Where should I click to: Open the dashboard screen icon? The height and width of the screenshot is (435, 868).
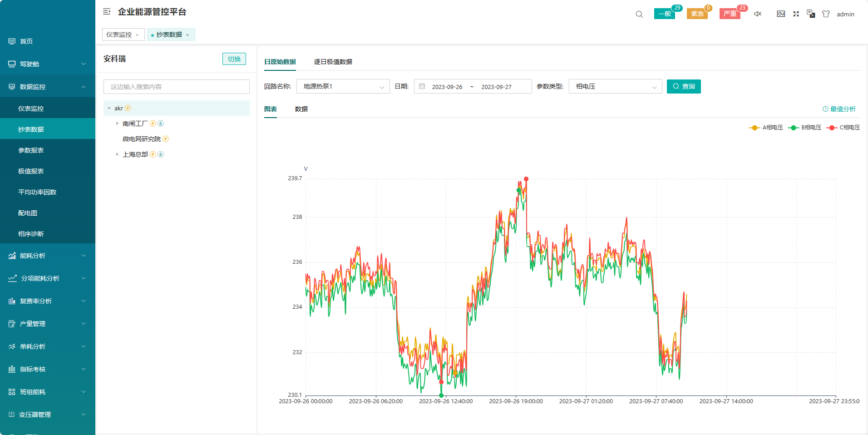coord(781,14)
